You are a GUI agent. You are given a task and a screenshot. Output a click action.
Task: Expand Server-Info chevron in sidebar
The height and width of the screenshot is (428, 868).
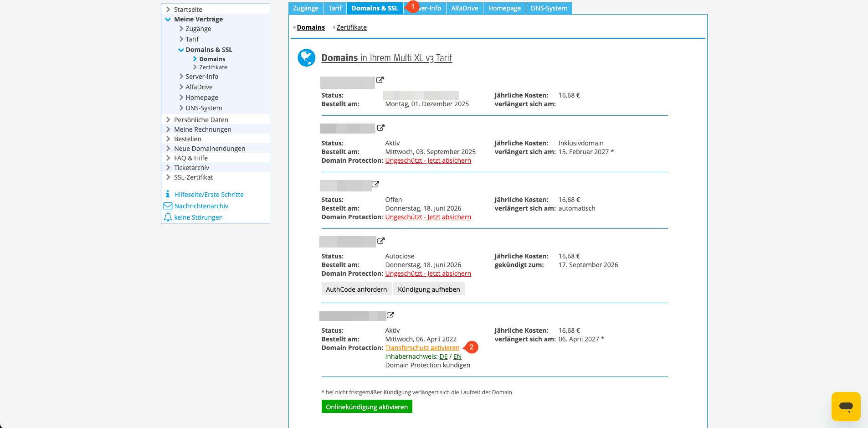pyautogui.click(x=181, y=77)
